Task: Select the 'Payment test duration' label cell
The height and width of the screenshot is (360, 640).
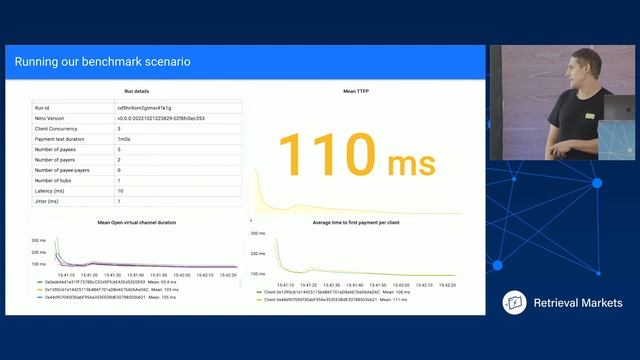Action: 73,139
